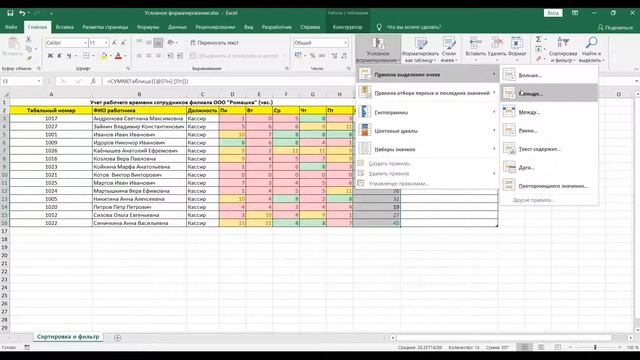
Task: Open the Файл tab
Action: tap(11, 27)
